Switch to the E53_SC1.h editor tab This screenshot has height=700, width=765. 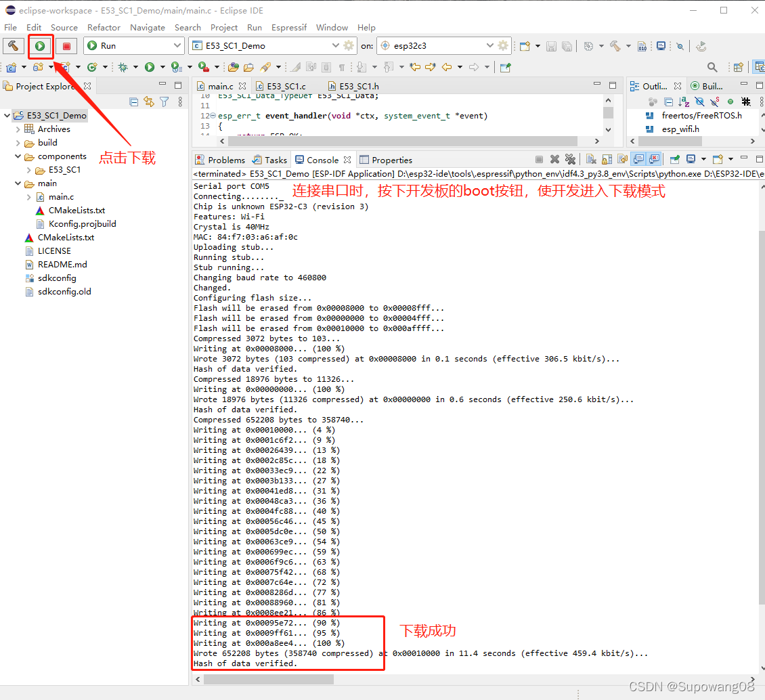pos(359,87)
